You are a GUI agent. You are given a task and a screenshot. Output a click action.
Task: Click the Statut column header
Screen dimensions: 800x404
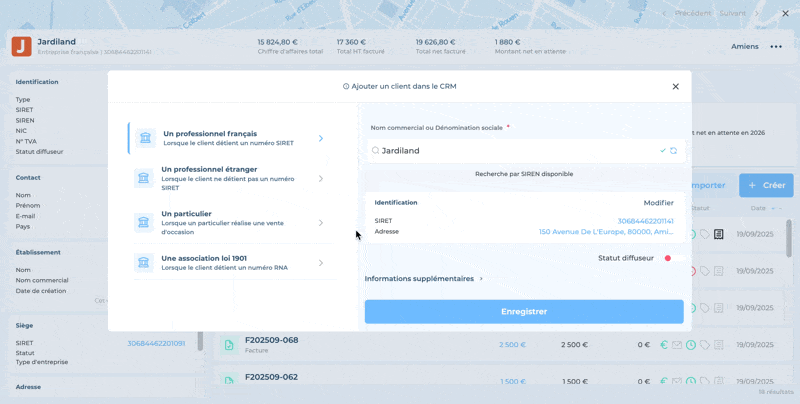[x=699, y=208]
